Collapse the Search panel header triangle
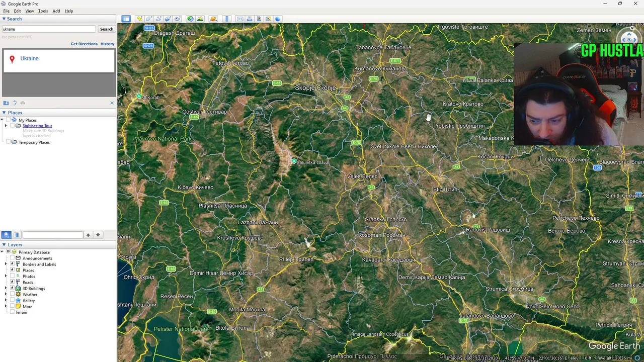The height and width of the screenshot is (362, 644). click(x=4, y=19)
